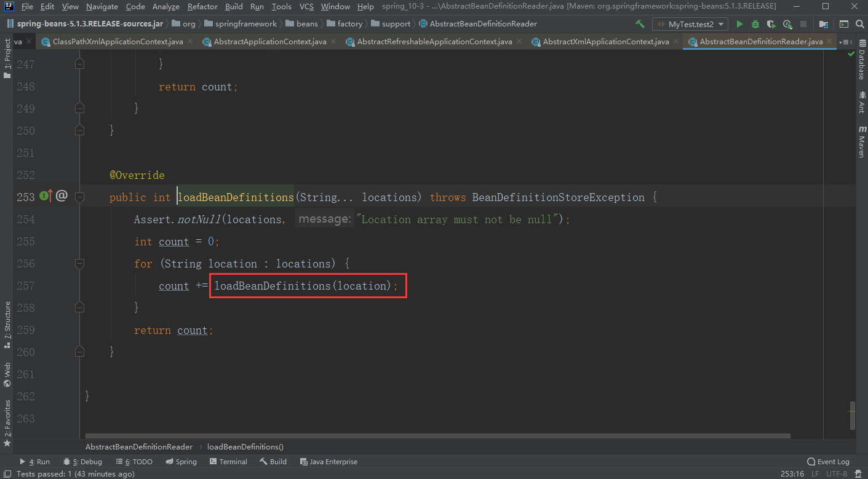Close the AbstractBeanDefinitionReader.java tab
Viewport: 868px width, 479px height.
coord(829,42)
